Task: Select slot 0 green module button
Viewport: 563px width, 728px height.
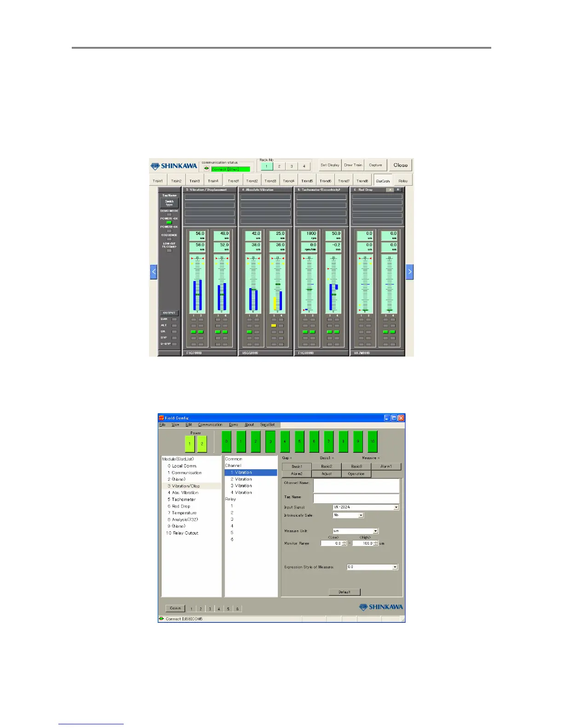Action: [x=226, y=441]
